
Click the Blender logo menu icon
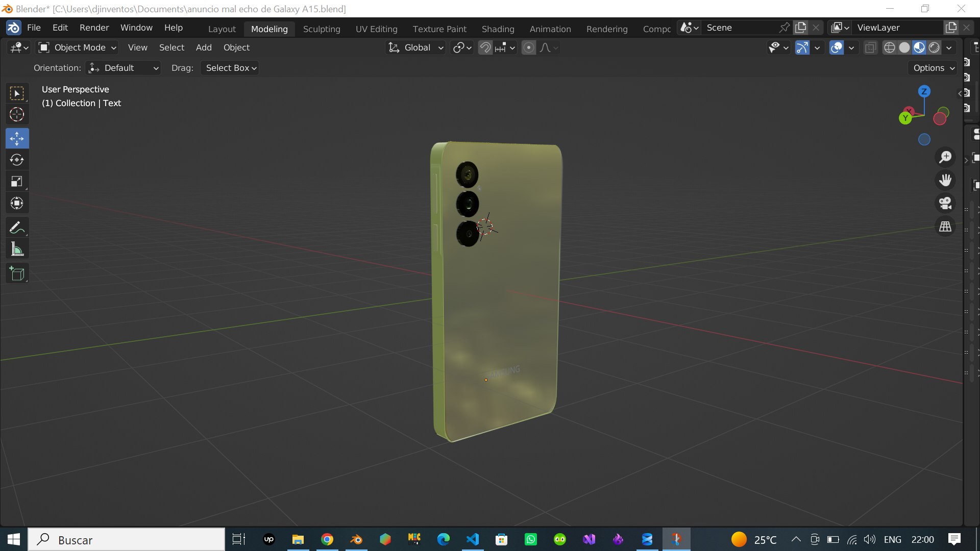(14, 28)
